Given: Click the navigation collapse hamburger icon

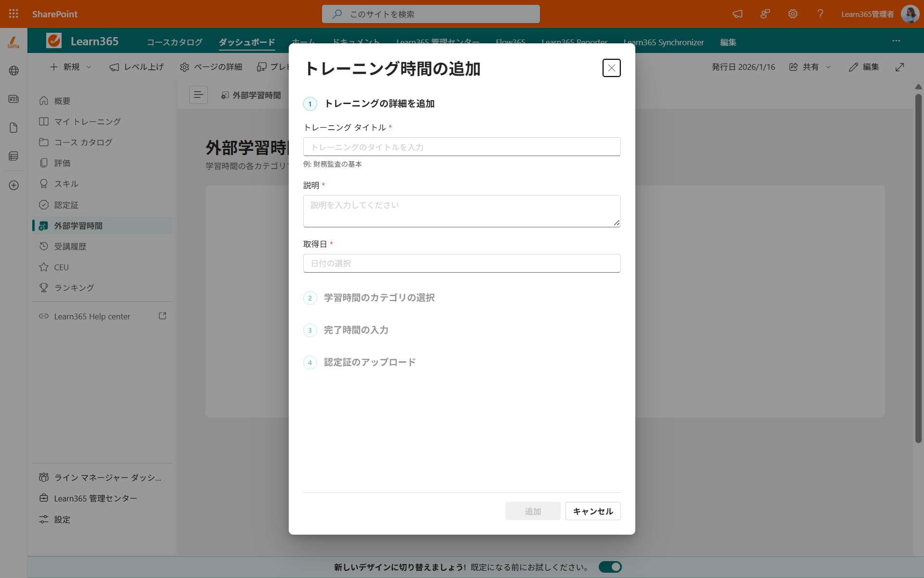Looking at the screenshot, I should (x=198, y=95).
